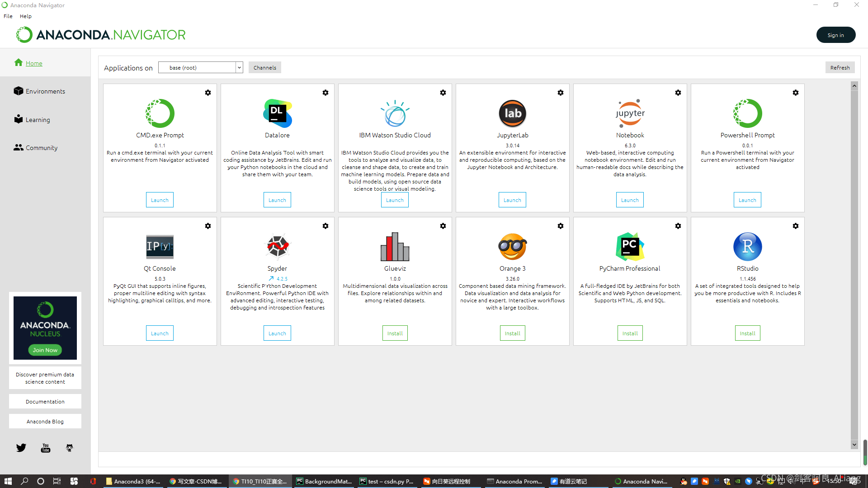Launch Spyder IDE

[x=277, y=333]
